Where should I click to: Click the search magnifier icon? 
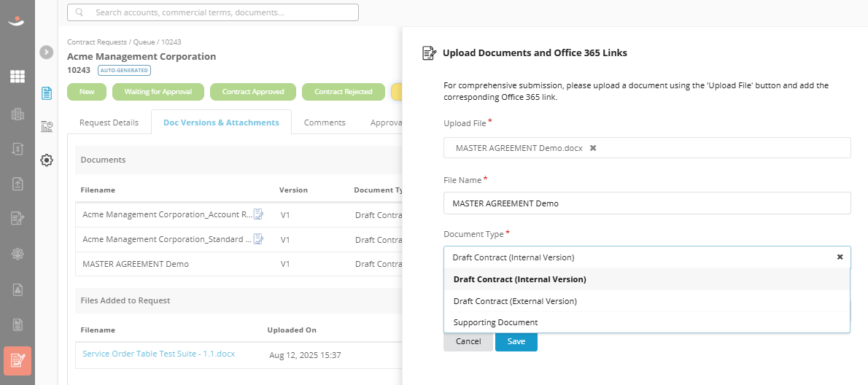80,12
